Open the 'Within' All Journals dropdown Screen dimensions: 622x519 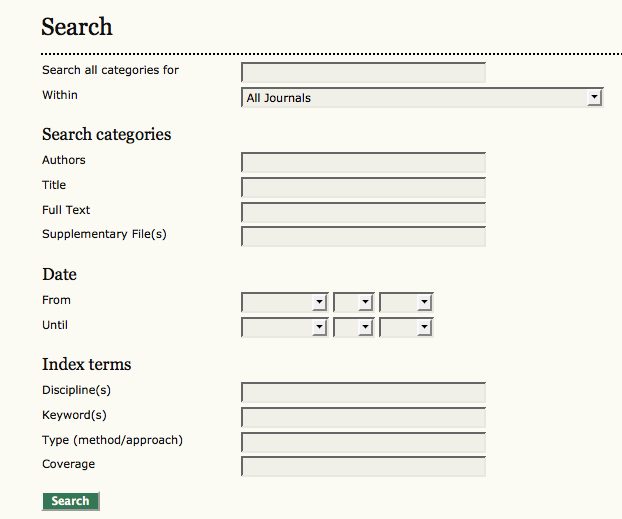tap(421, 97)
